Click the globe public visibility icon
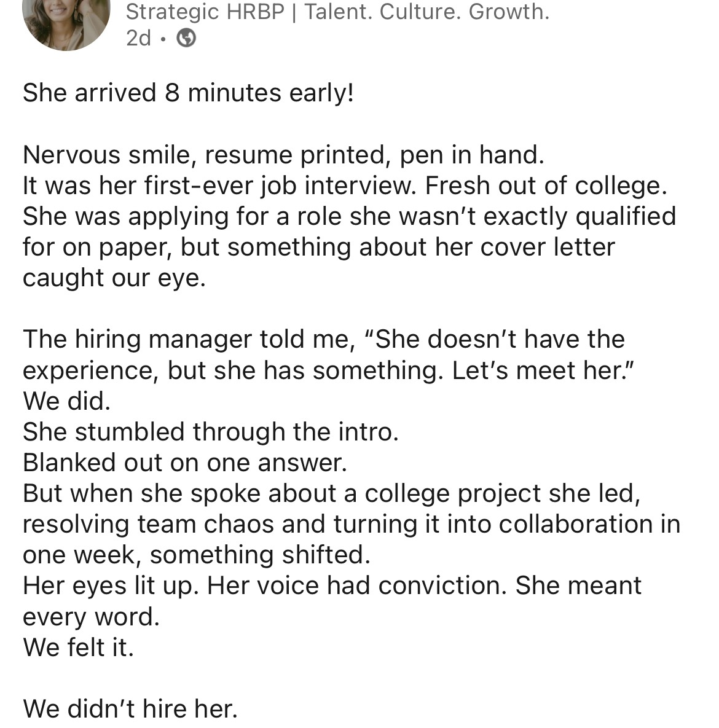719x728 pixels. [x=186, y=38]
